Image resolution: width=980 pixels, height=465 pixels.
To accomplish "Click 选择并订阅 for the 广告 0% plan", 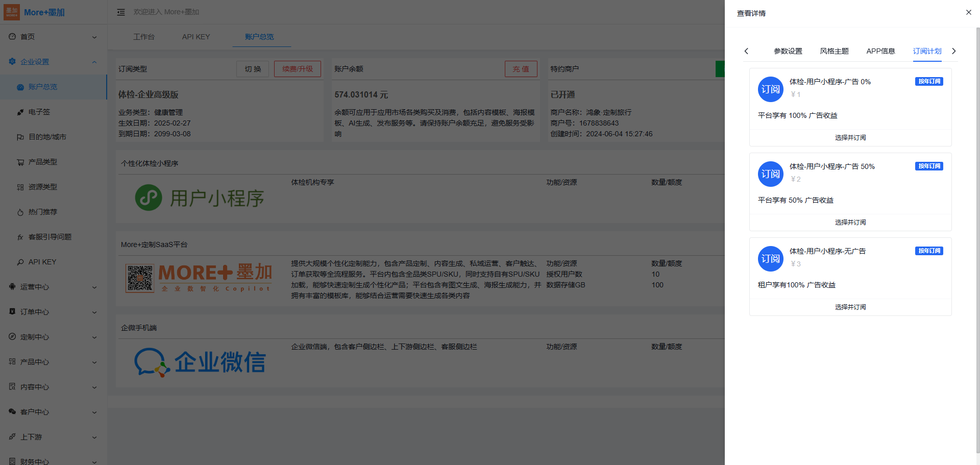I will coord(850,138).
